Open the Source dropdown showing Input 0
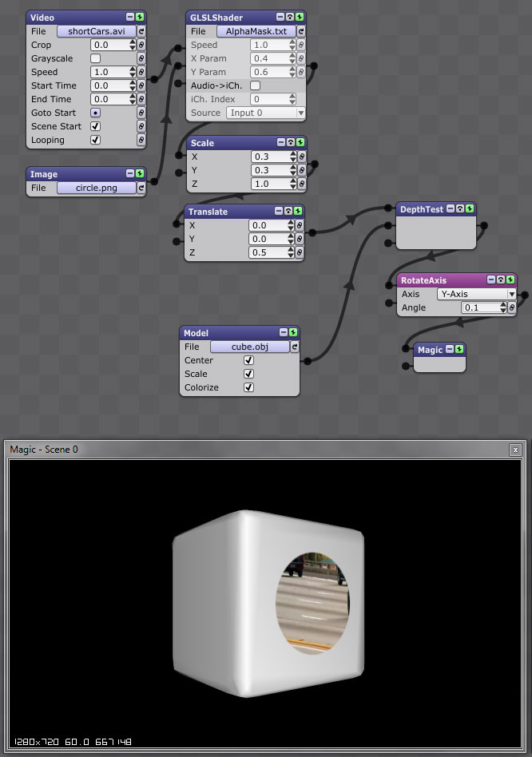The height and width of the screenshot is (757, 532). [265, 113]
